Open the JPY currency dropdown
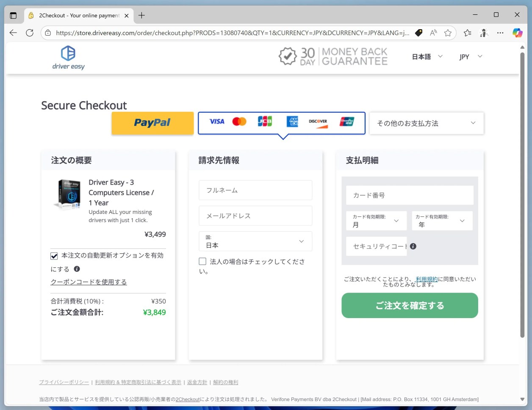This screenshot has height=410, width=532. click(471, 56)
